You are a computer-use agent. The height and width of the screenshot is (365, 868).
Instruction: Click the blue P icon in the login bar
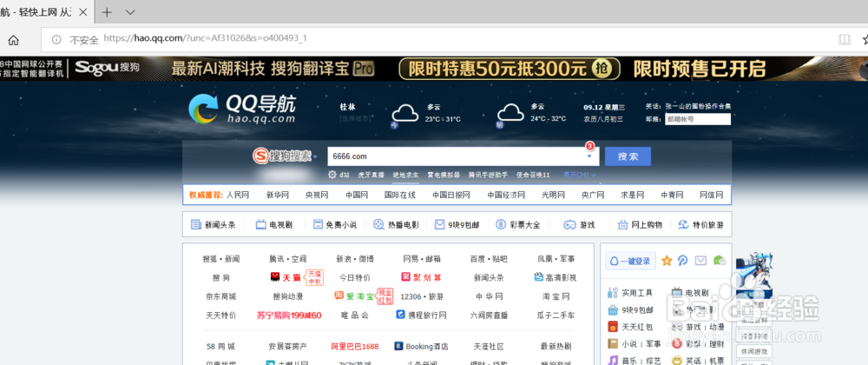[683, 261]
